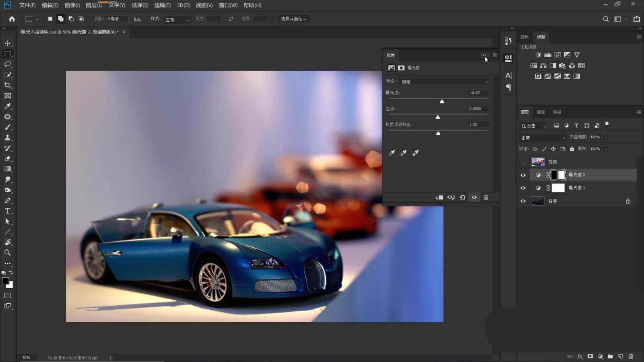Viewport: 644px width, 362px height.
Task: Open the 预设 preset dropdown
Action: (445, 82)
